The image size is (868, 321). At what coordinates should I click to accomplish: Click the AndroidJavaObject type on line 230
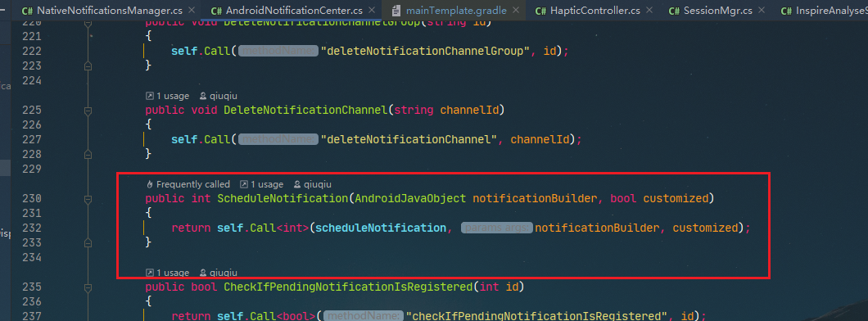coord(410,198)
